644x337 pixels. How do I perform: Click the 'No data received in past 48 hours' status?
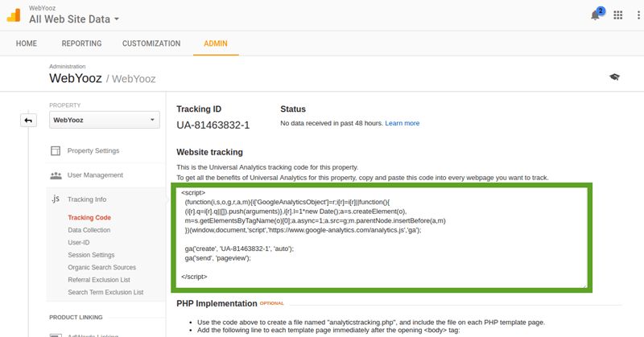click(x=332, y=123)
